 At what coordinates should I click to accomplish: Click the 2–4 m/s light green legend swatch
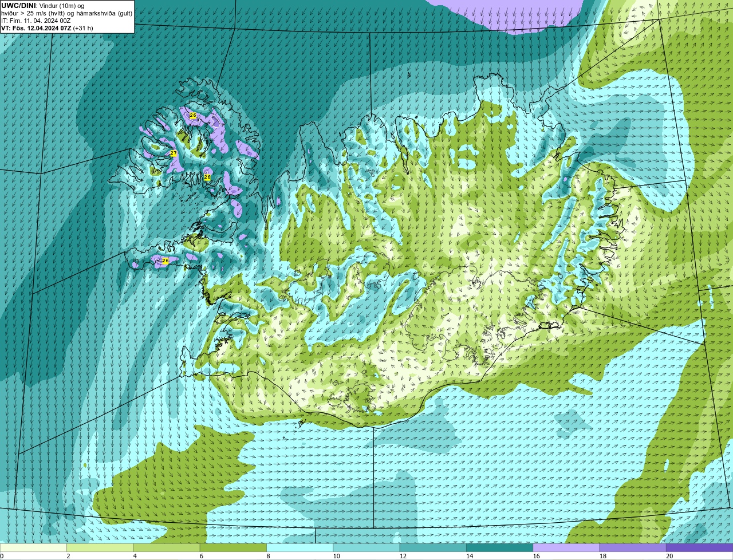[x=100, y=547]
